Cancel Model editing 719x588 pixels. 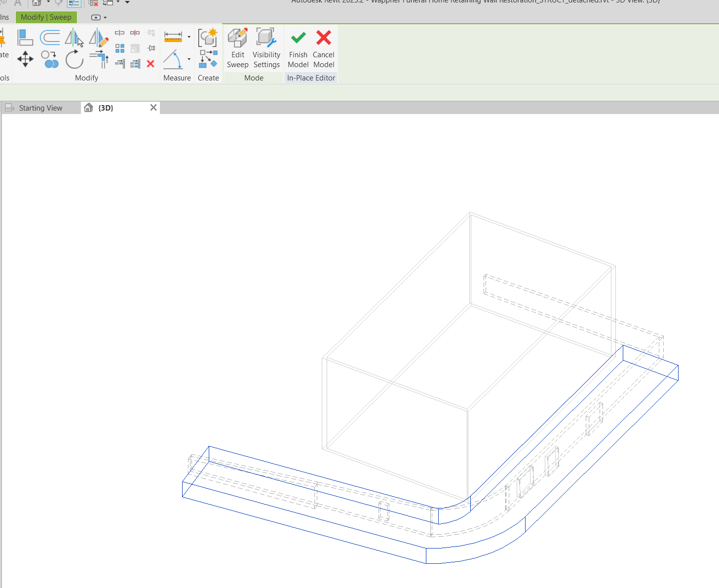323,47
